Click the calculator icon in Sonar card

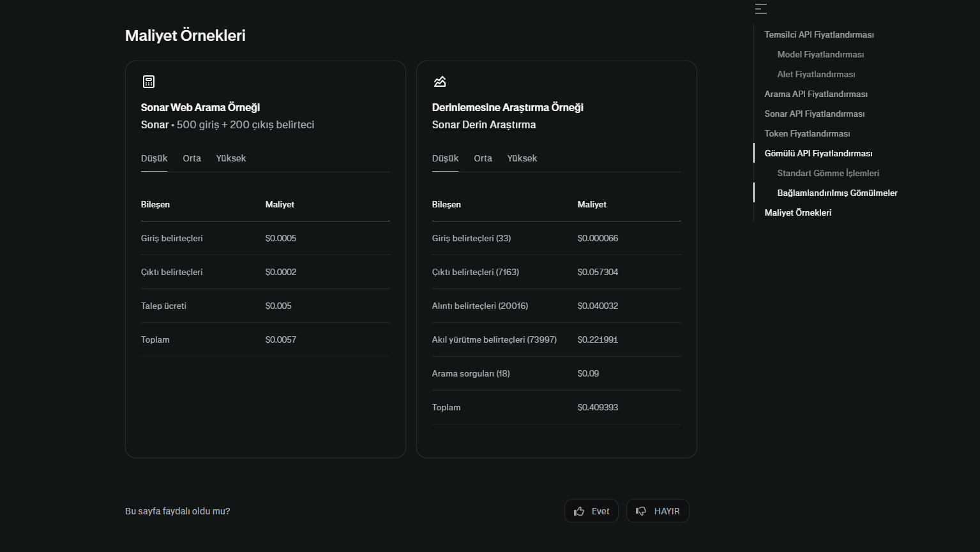point(149,82)
